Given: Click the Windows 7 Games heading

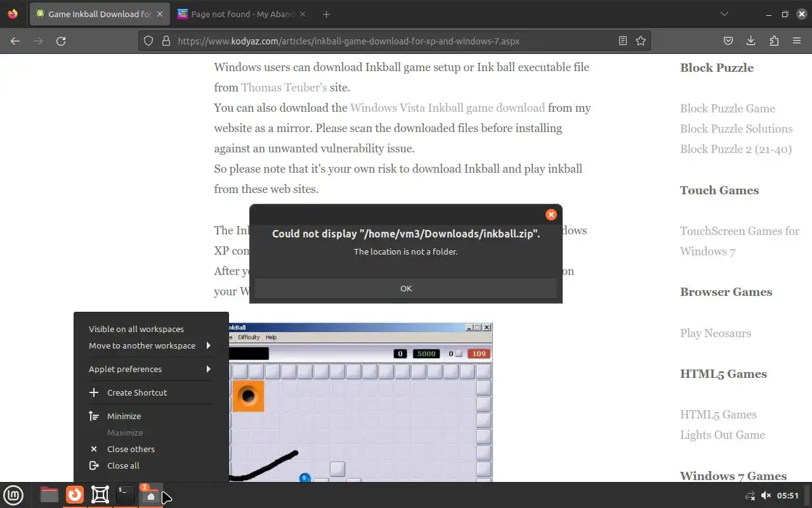Looking at the screenshot, I should click(x=733, y=476).
